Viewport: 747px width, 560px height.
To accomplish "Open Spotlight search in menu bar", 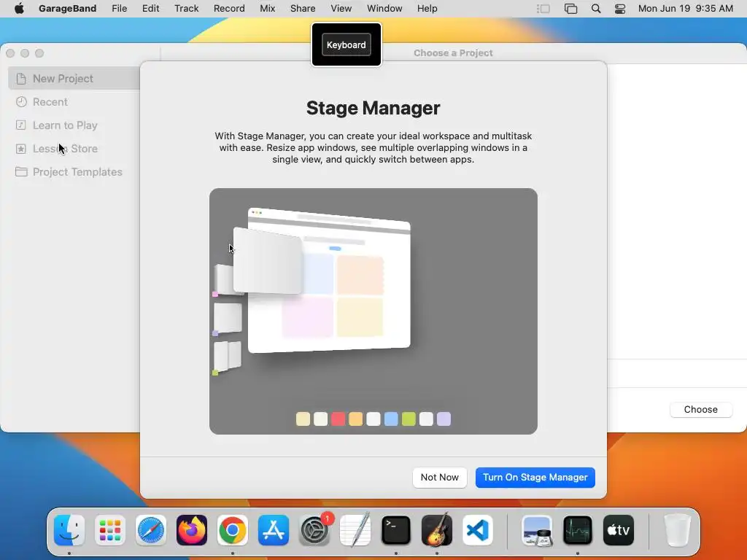I will pos(596,9).
